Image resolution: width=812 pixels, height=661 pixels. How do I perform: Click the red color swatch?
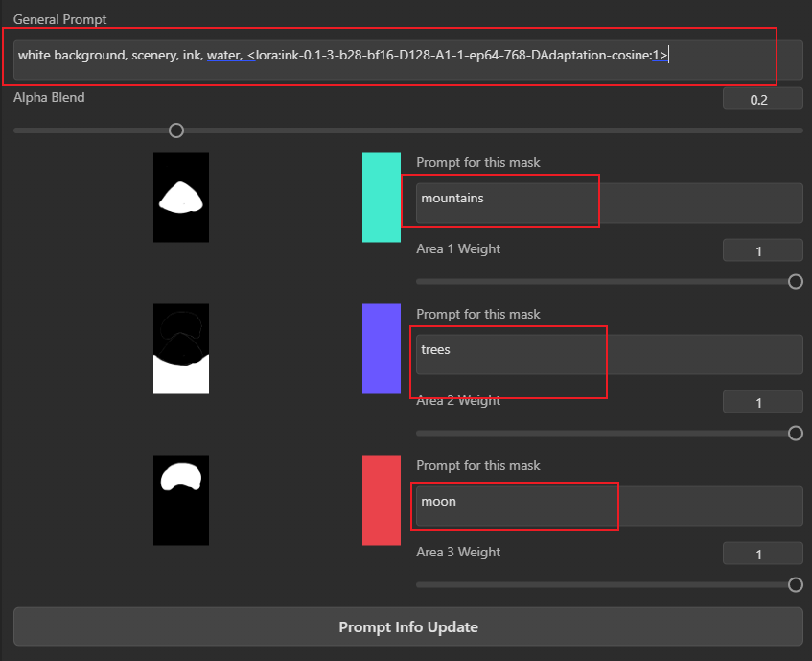(x=382, y=500)
